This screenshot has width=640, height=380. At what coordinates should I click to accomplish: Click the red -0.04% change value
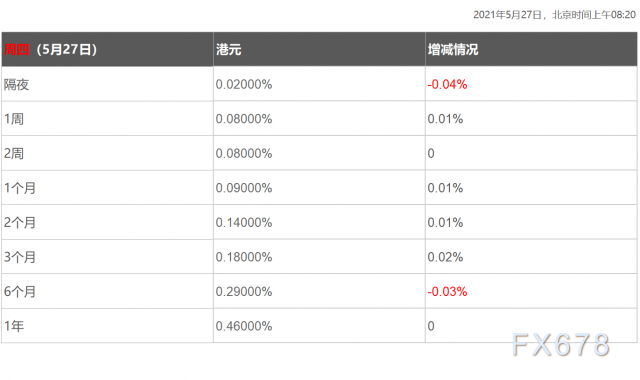tap(447, 84)
